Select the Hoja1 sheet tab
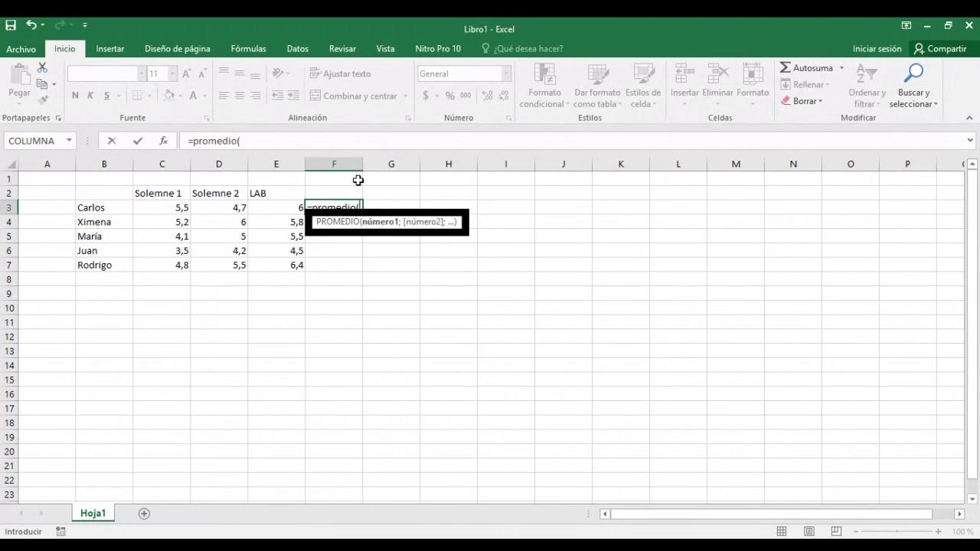Screen dimensions: 980x551 pos(93,514)
